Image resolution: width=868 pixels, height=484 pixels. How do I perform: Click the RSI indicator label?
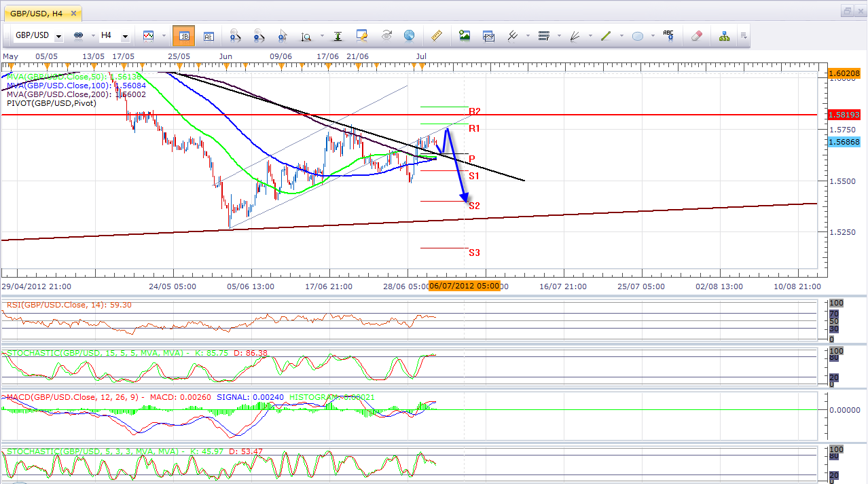click(x=69, y=305)
